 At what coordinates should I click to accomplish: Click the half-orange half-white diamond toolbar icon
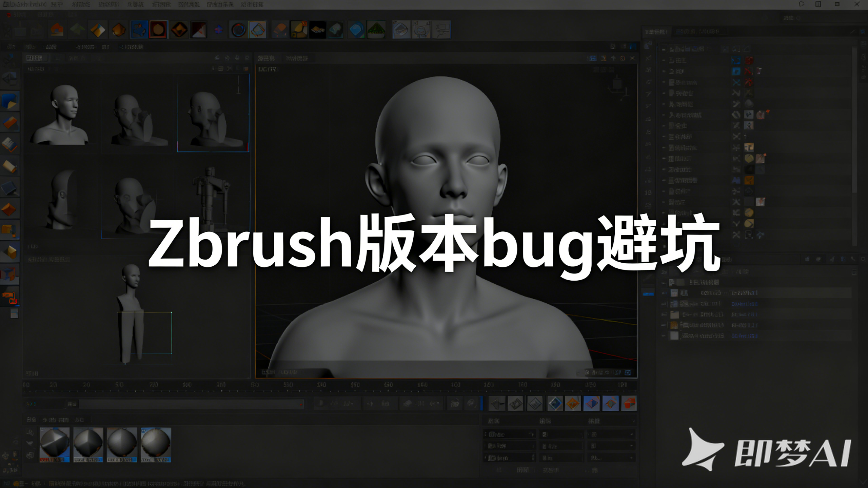pyautogui.click(x=98, y=30)
